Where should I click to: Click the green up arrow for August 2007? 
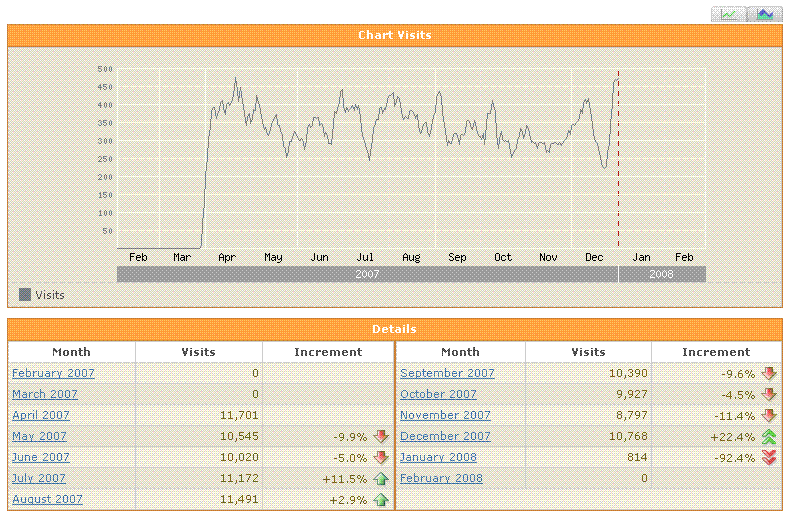(x=381, y=500)
